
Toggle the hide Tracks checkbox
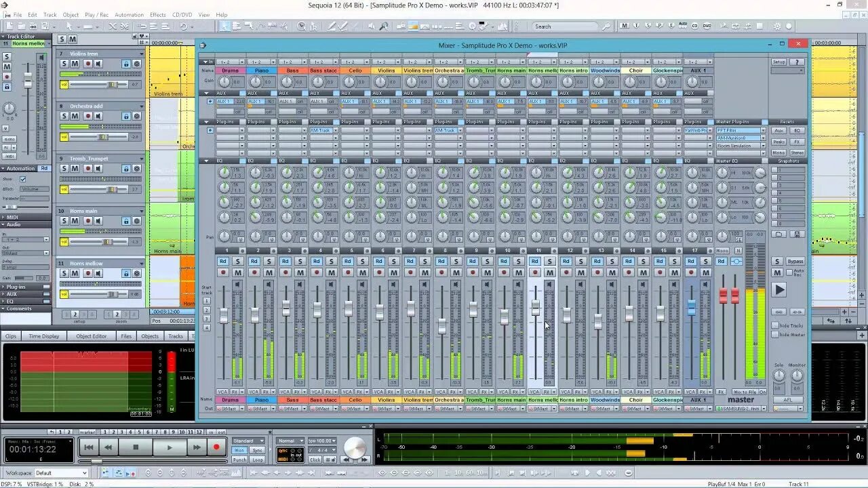pyautogui.click(x=775, y=325)
